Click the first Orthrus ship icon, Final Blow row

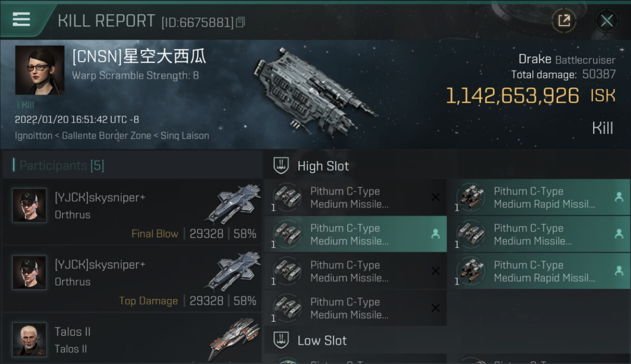[x=232, y=203]
